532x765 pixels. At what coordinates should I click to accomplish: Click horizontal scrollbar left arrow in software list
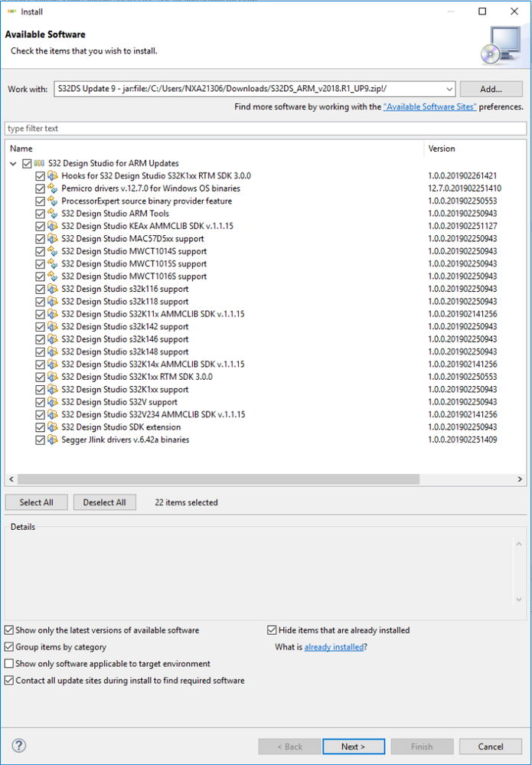[11, 479]
